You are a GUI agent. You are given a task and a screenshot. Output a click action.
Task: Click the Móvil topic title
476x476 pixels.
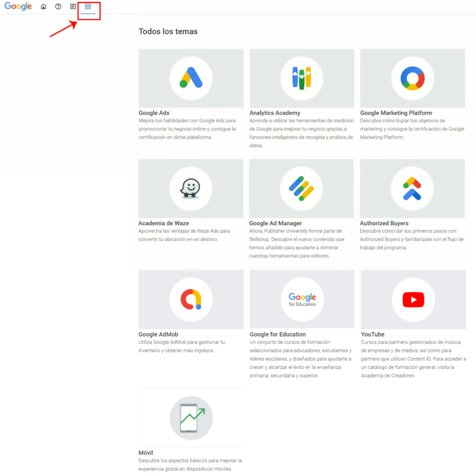point(146,453)
